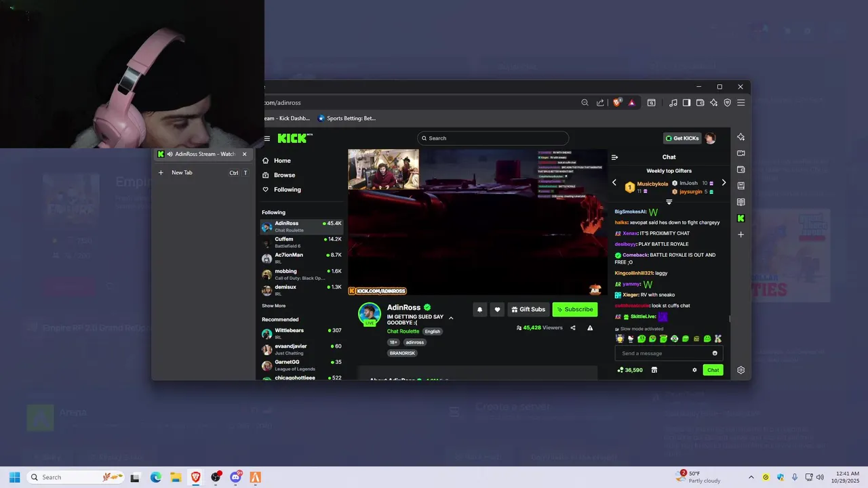Open reading list book icon in sidebar
Screen dimensions: 868x488
[x=741, y=202]
